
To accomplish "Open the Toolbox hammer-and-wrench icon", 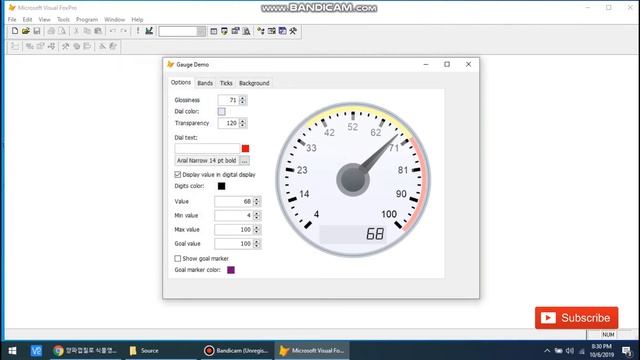I will pyautogui.click(x=293, y=31).
